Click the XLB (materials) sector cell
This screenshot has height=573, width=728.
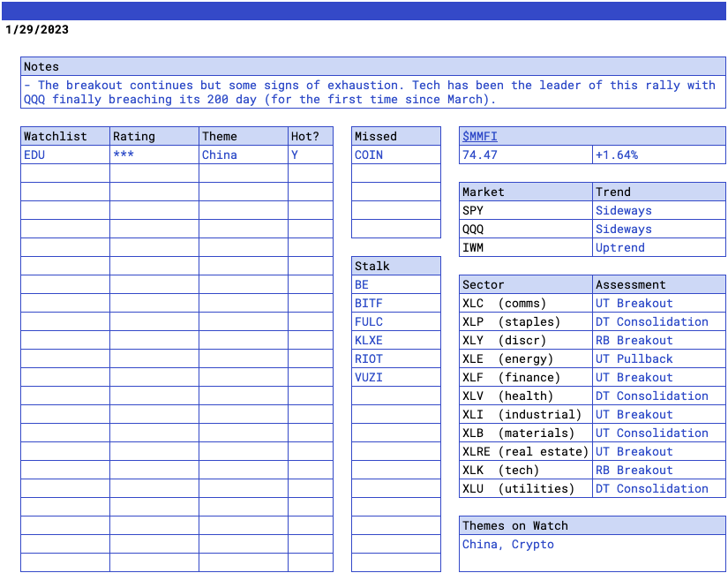(526, 433)
